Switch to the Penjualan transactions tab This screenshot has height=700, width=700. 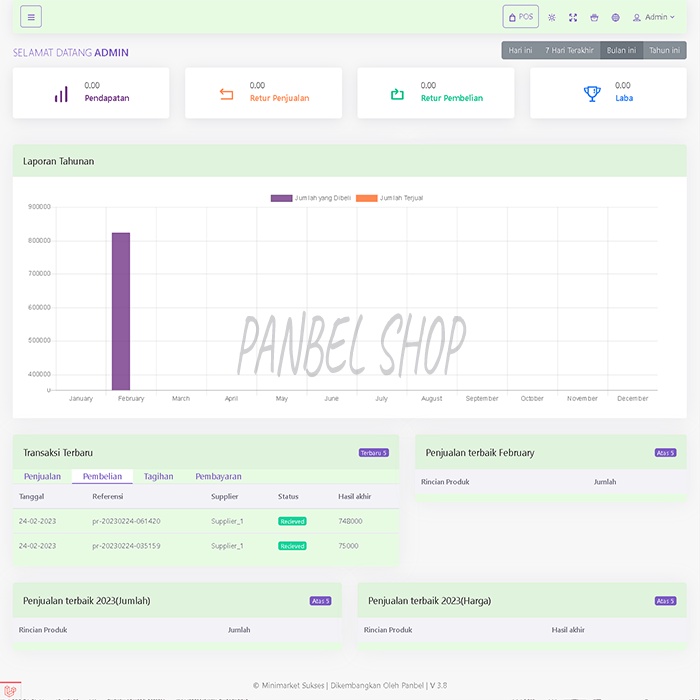(x=42, y=476)
